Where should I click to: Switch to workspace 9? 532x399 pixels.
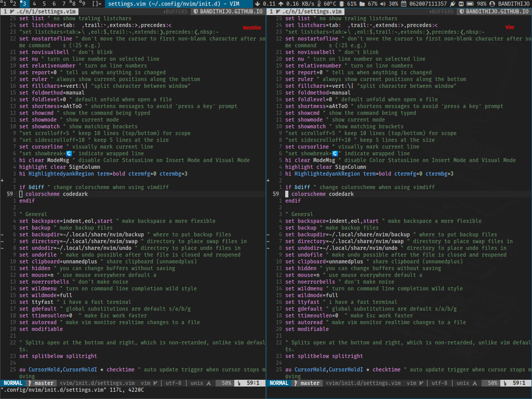pos(85,4)
